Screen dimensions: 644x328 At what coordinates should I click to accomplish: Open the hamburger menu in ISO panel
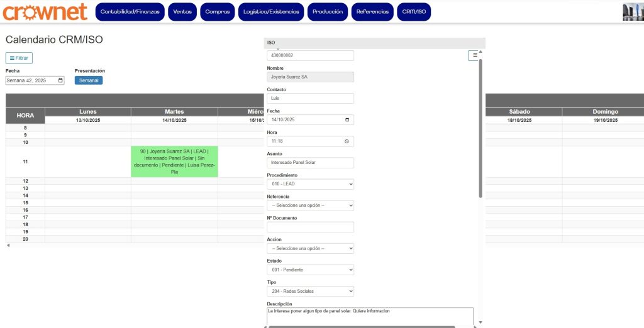point(473,56)
